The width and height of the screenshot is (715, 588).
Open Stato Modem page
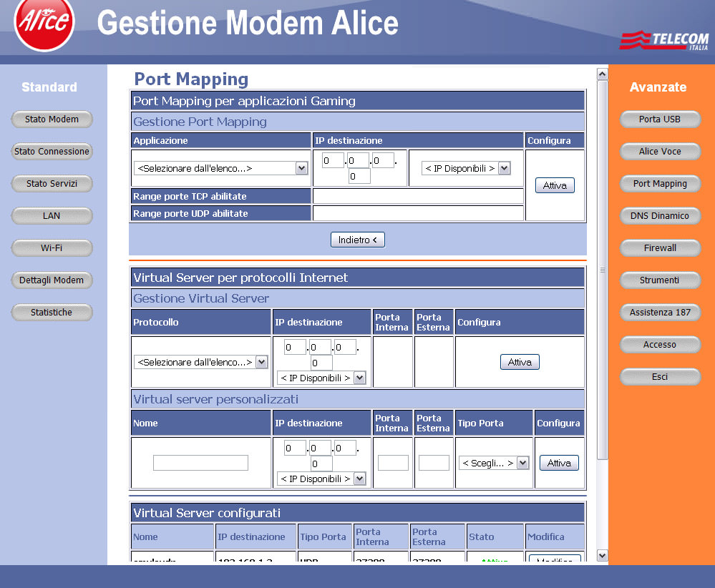coord(52,119)
